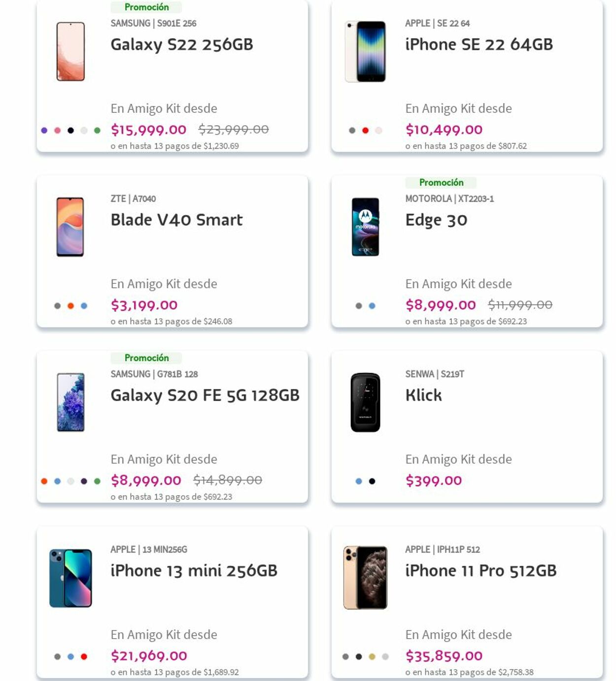616x681 pixels.
Task: View the Senwa Klick phone picture
Action: [x=365, y=402]
